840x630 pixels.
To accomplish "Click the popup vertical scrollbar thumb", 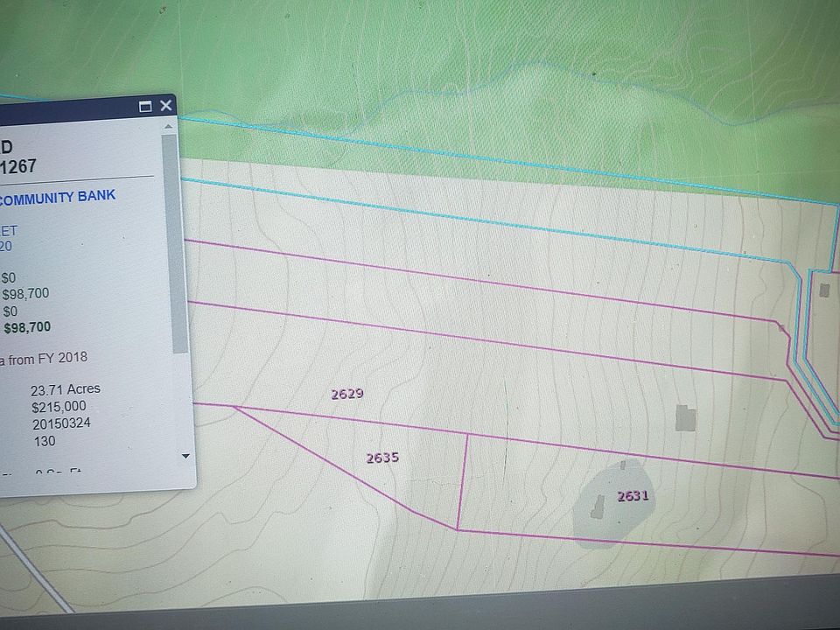I will [175, 244].
